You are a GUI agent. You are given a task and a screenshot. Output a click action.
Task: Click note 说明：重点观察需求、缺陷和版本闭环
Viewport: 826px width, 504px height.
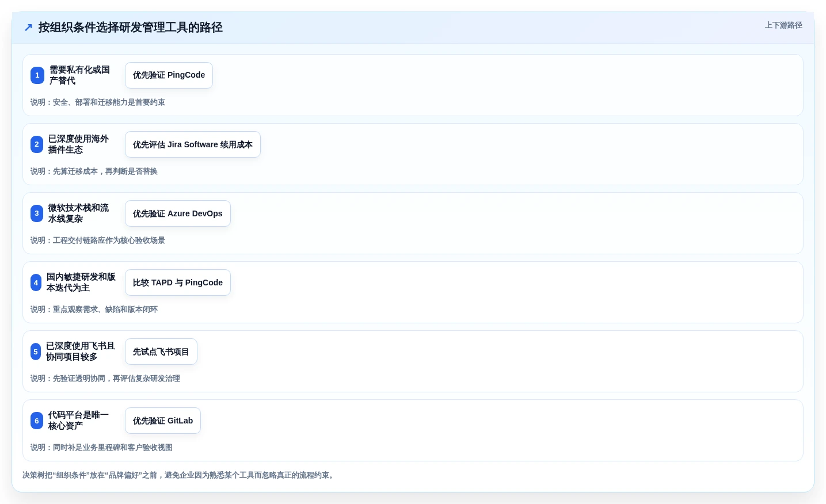pyautogui.click(x=94, y=310)
